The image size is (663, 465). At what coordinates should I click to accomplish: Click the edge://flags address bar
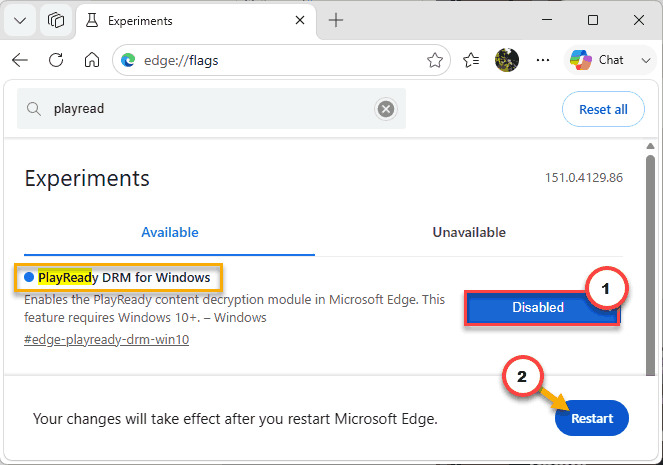coord(281,60)
